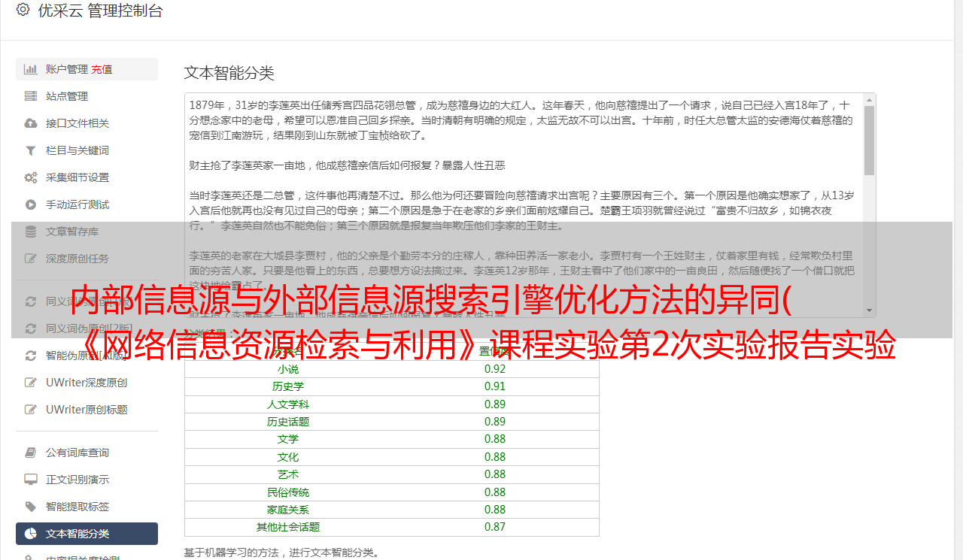963x560 pixels.
Task: Click the edit icon for UWriter深度原创
Action: tap(30, 383)
